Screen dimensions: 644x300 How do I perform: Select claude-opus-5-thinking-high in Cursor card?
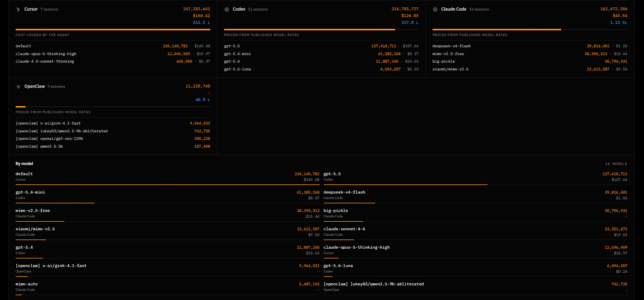(x=113, y=54)
